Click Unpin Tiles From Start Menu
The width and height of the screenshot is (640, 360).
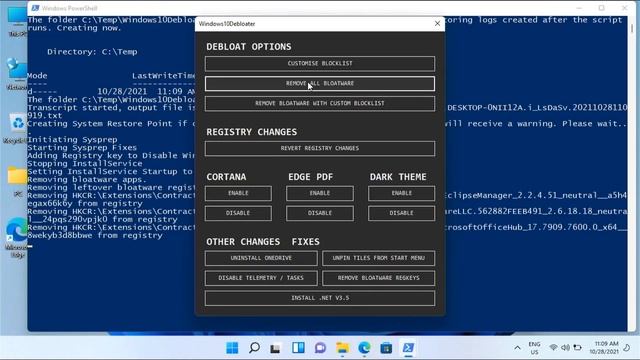tap(378, 258)
